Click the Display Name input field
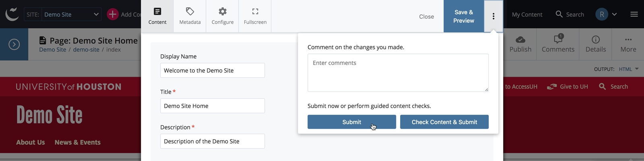Image resolution: width=644 pixels, height=161 pixels. click(212, 70)
